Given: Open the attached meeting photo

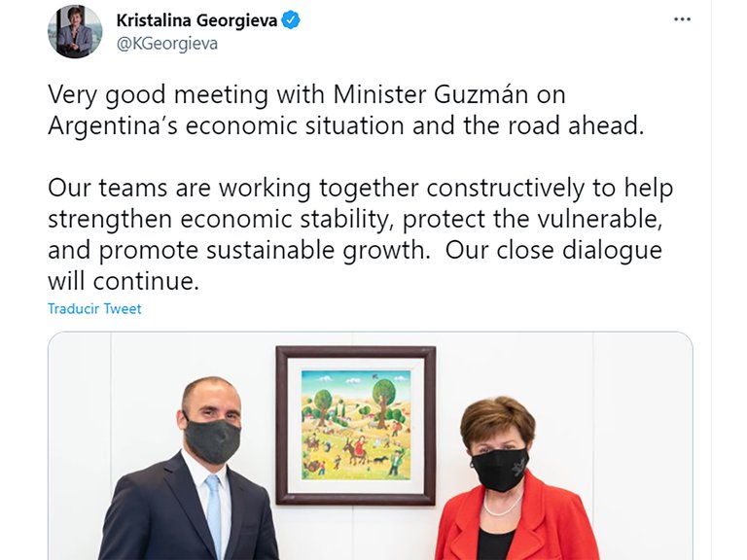Looking at the screenshot, I should coord(371,445).
